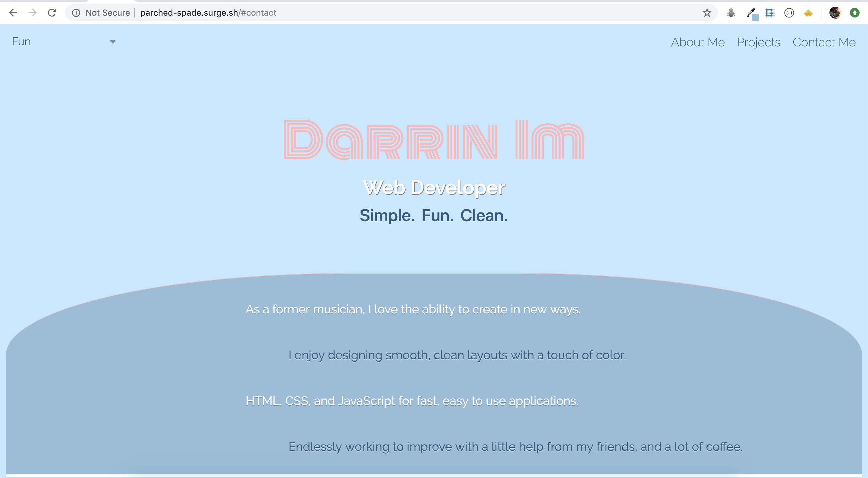Image resolution: width=868 pixels, height=478 pixels.
Task: Reload the current page
Action: (x=52, y=13)
